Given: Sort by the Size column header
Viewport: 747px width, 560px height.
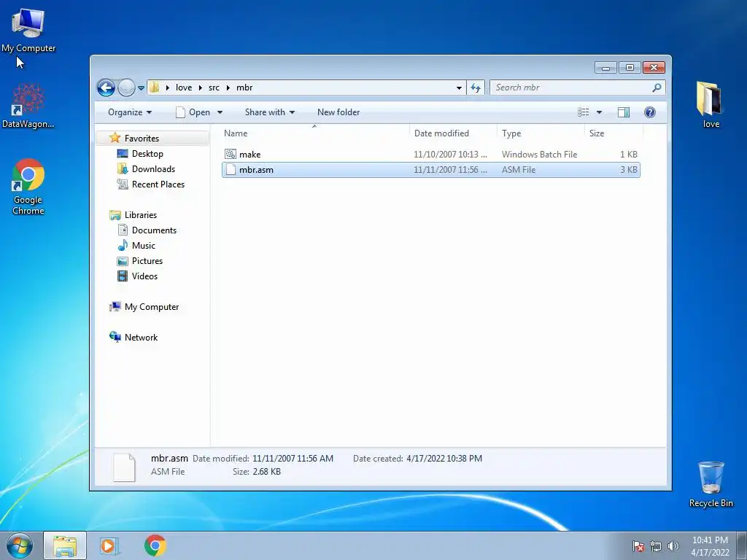Looking at the screenshot, I should point(614,133).
